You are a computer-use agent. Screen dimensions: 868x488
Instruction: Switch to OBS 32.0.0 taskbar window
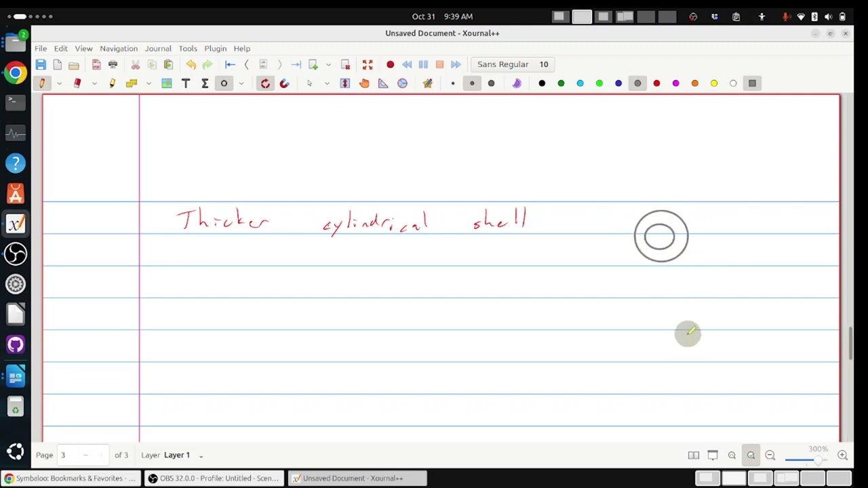click(214, 478)
